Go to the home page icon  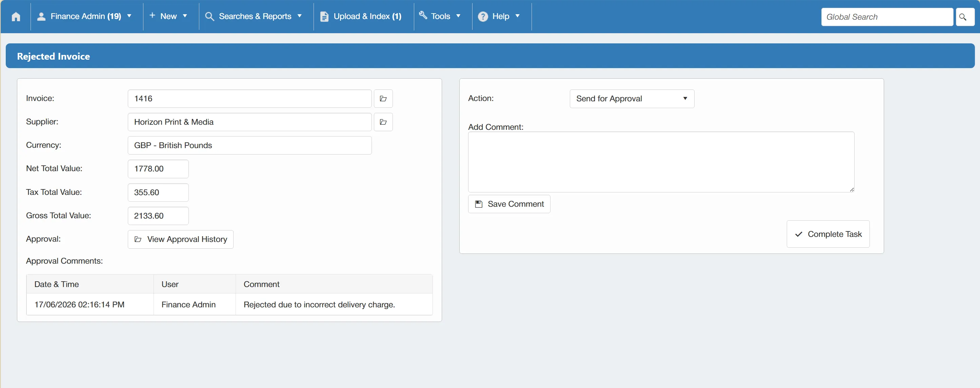pos(16,17)
